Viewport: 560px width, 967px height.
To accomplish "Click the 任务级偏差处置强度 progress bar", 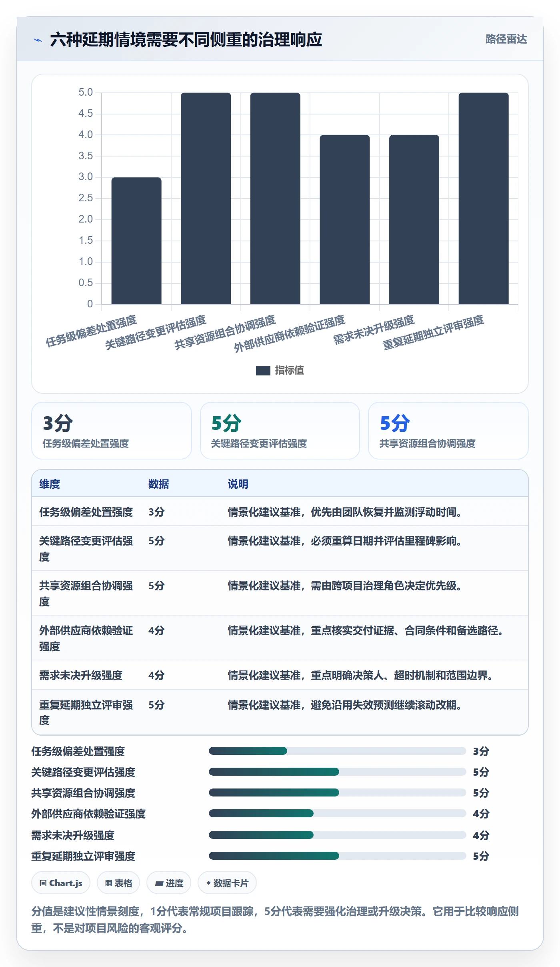I will click(337, 751).
